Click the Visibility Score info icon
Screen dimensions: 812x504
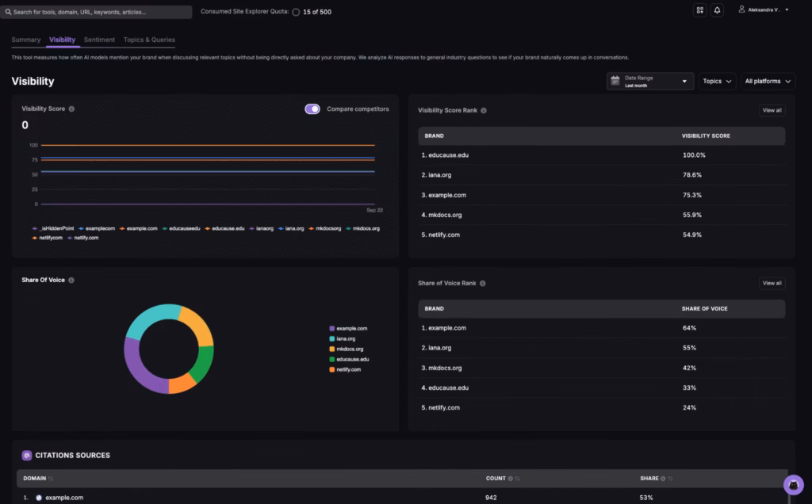click(x=71, y=109)
